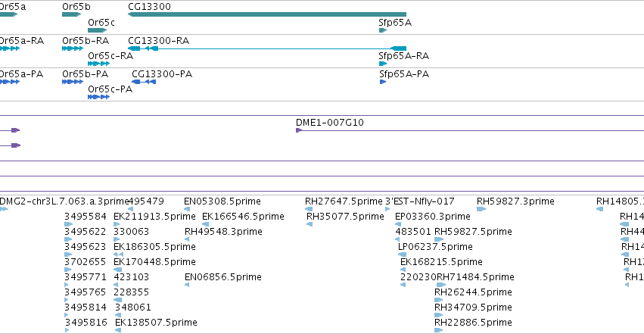Click the LP06237.5prime EST label
The width and height of the screenshot is (644, 334).
pyautogui.click(x=435, y=247)
